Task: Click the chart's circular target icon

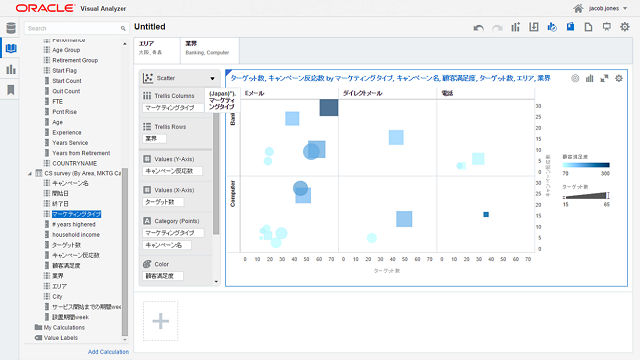Action: tap(575, 78)
